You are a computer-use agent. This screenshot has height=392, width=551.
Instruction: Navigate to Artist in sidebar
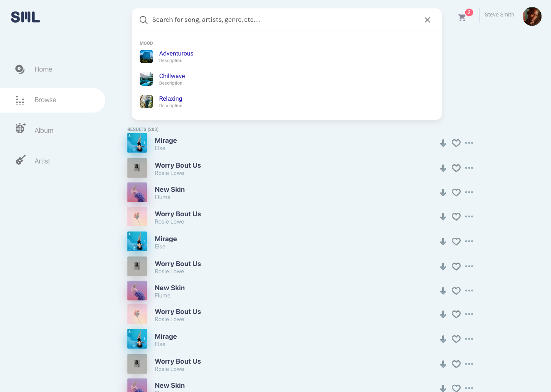42,161
